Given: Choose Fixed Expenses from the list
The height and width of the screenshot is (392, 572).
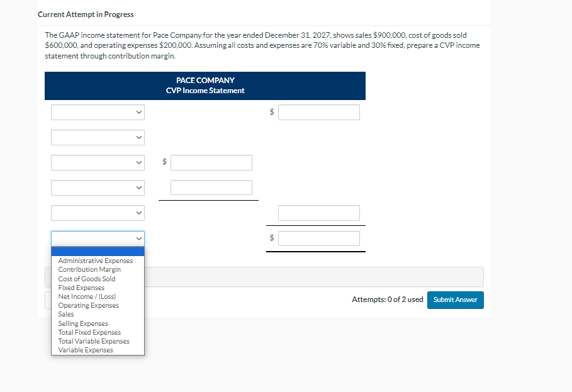Looking at the screenshot, I should click(x=81, y=288).
